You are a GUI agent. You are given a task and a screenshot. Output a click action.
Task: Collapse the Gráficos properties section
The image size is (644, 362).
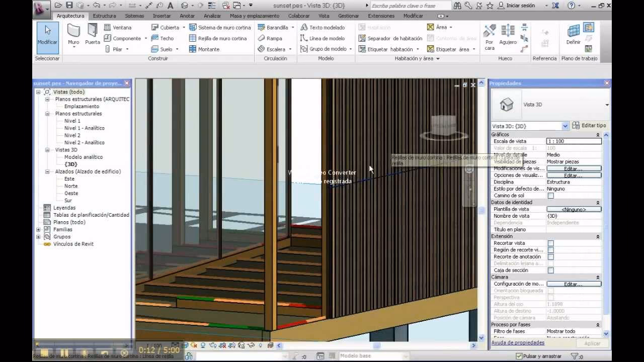tap(597, 134)
